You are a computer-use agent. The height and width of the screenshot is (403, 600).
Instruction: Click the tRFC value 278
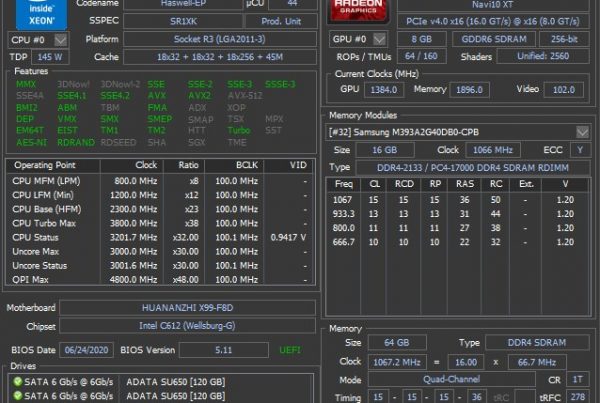coord(577,397)
